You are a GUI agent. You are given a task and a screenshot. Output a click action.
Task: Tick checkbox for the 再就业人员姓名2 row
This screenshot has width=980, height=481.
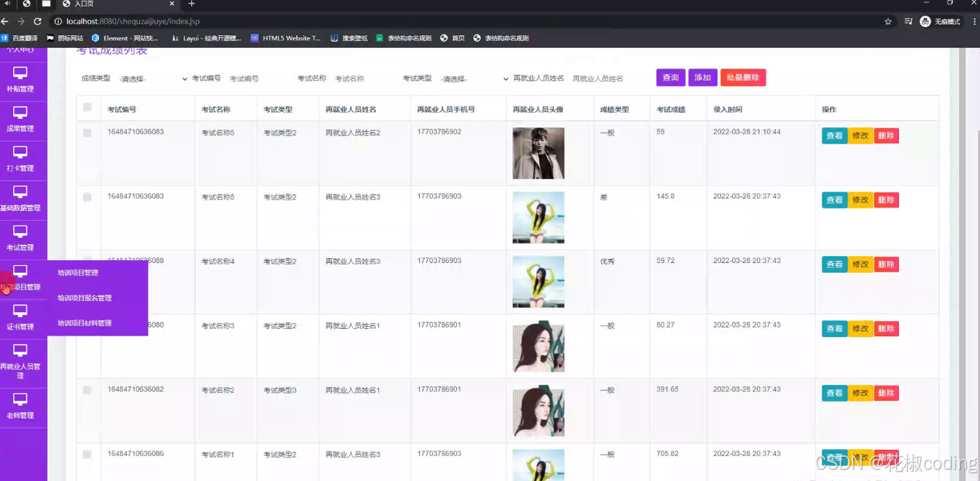tap(87, 133)
